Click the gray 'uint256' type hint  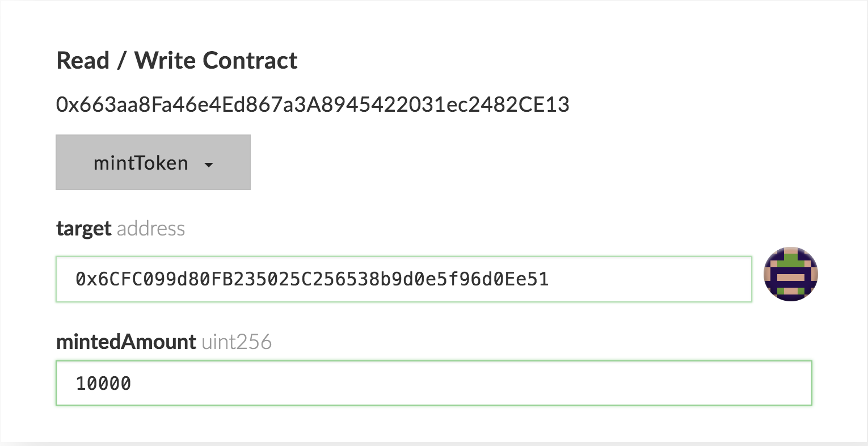pos(237,342)
